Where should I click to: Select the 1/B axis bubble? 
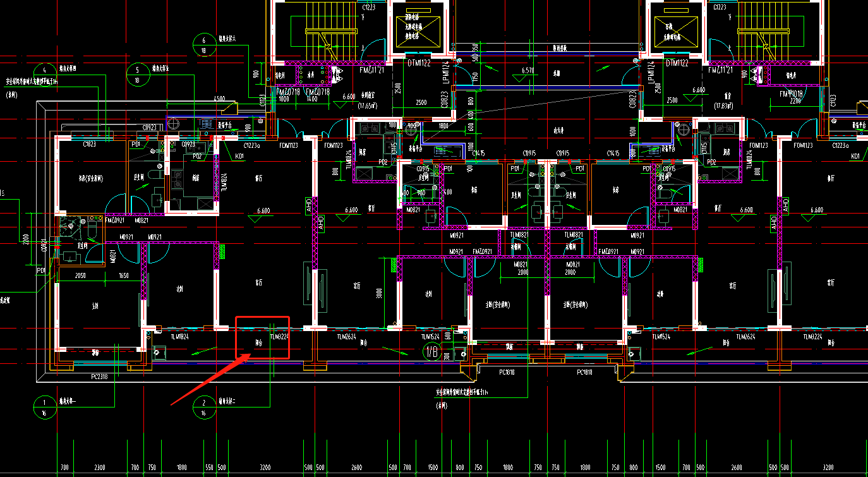click(x=433, y=352)
